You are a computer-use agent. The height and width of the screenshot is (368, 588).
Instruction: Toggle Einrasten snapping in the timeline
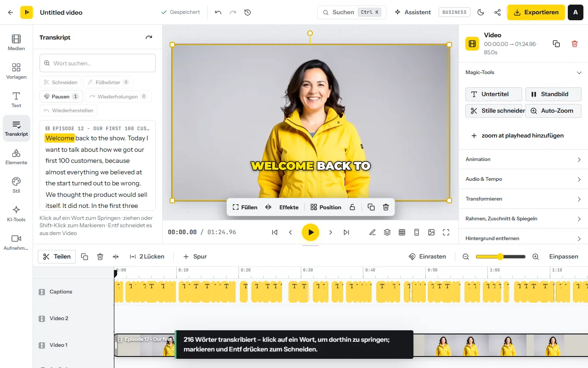[x=428, y=257]
